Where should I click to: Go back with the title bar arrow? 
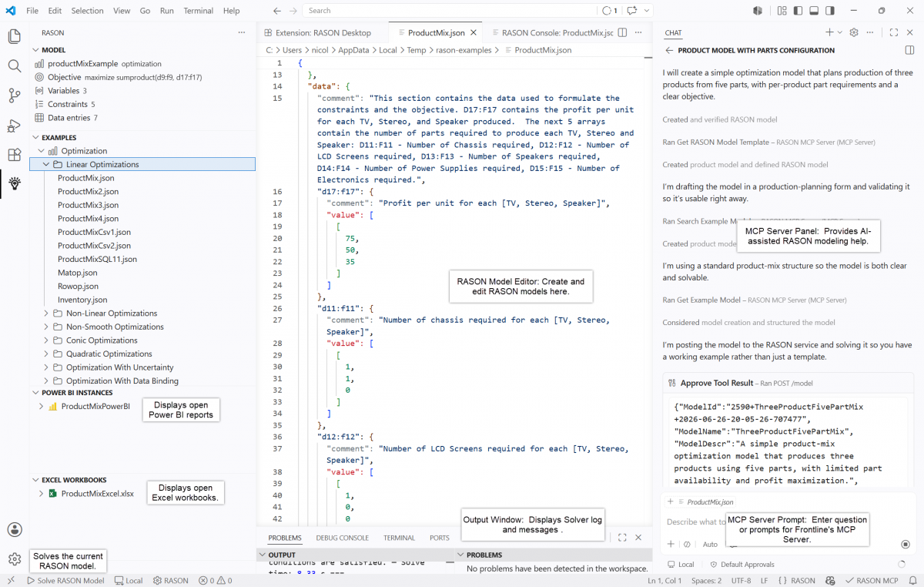[x=277, y=11]
